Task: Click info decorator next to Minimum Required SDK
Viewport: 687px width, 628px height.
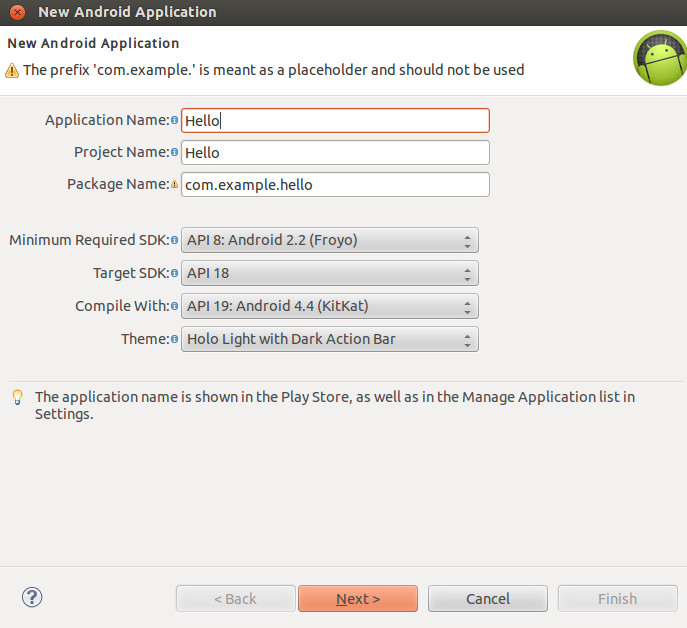Action: point(175,241)
